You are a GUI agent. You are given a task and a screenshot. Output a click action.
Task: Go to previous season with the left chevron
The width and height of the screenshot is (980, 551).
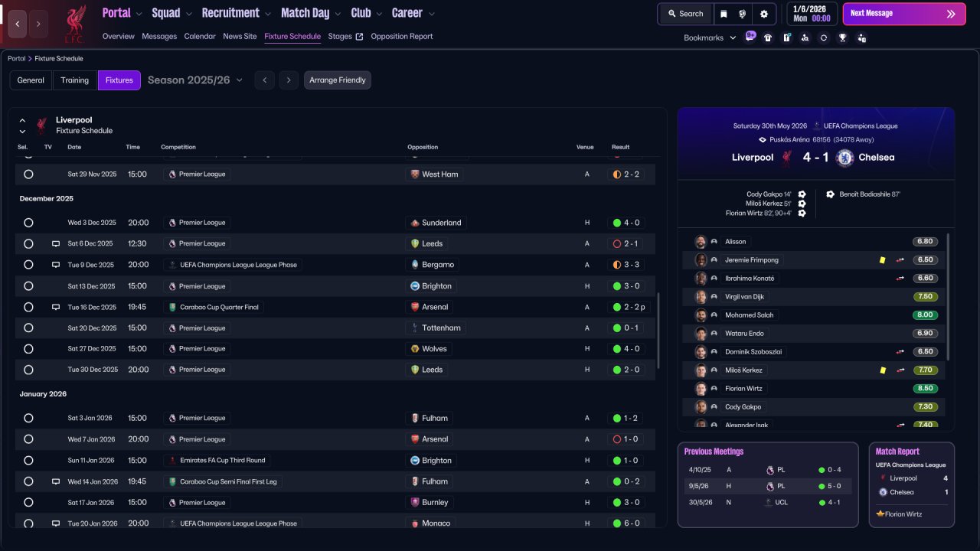point(265,80)
